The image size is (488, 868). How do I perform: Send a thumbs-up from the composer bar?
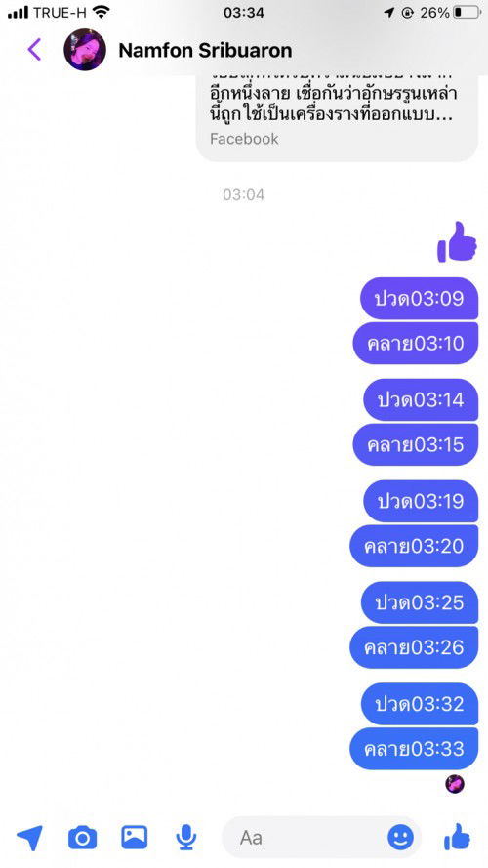457,837
